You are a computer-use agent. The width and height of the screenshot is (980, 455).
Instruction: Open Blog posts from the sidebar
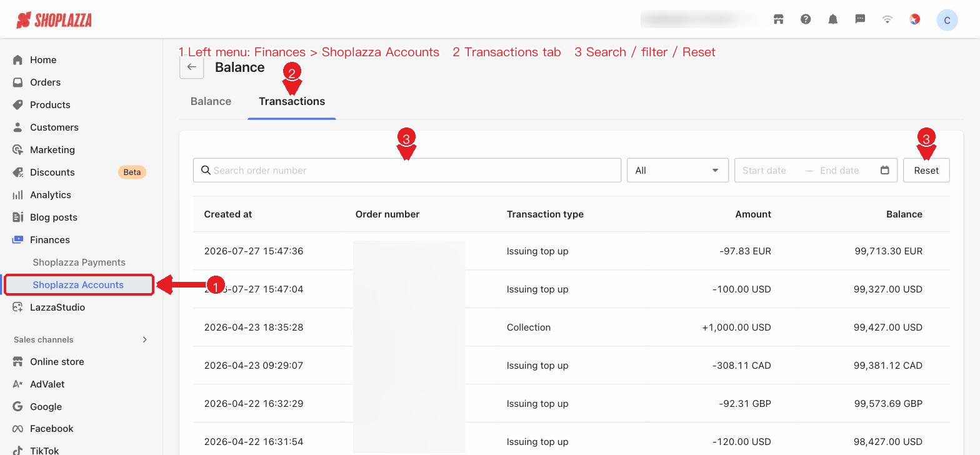[54, 217]
